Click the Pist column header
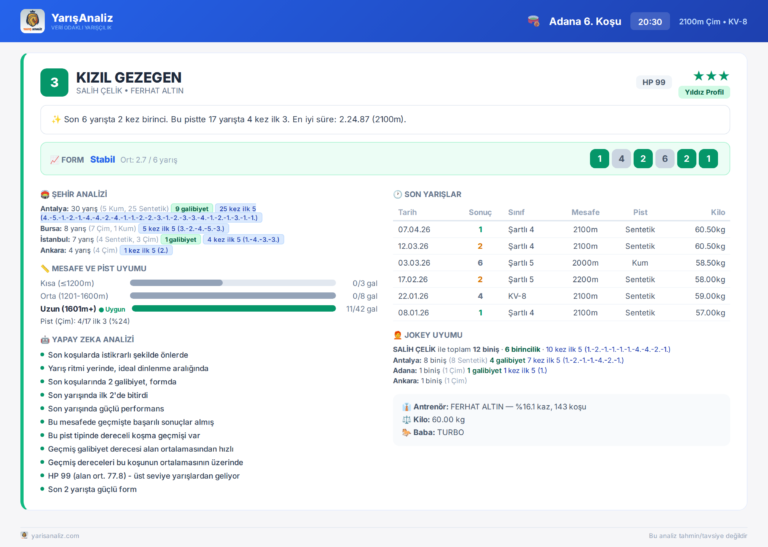Image resolution: width=768 pixels, height=547 pixels. click(640, 212)
